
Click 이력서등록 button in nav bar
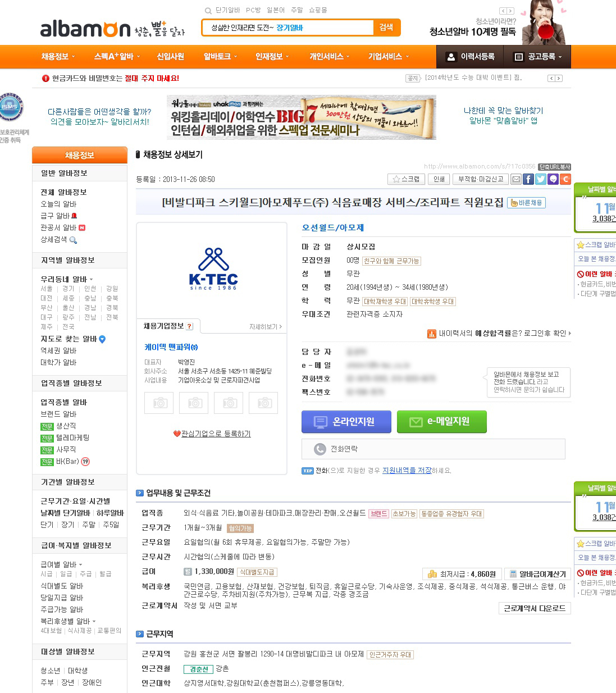(x=471, y=57)
